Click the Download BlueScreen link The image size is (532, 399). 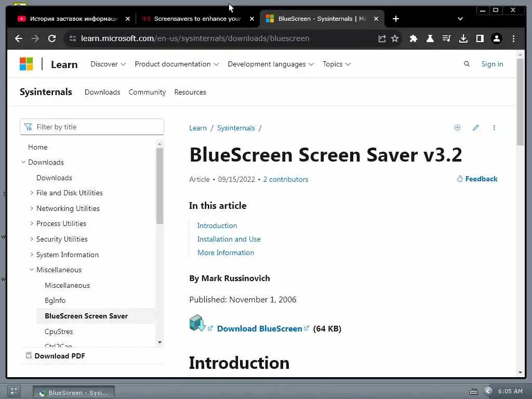click(x=260, y=329)
